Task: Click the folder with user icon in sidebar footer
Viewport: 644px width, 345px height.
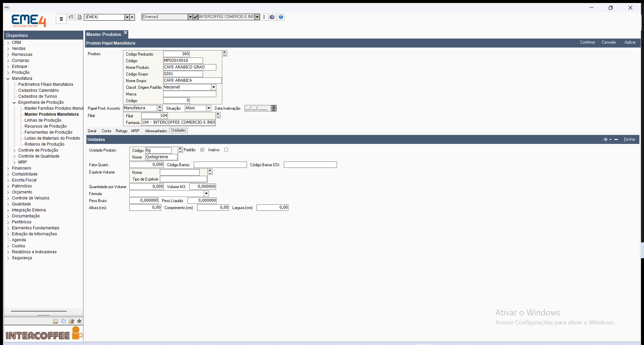Action: [71, 321]
